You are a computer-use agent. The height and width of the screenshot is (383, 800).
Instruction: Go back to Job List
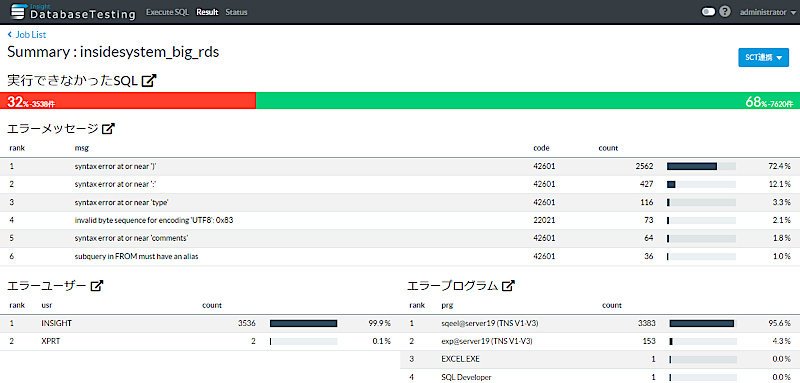point(27,35)
